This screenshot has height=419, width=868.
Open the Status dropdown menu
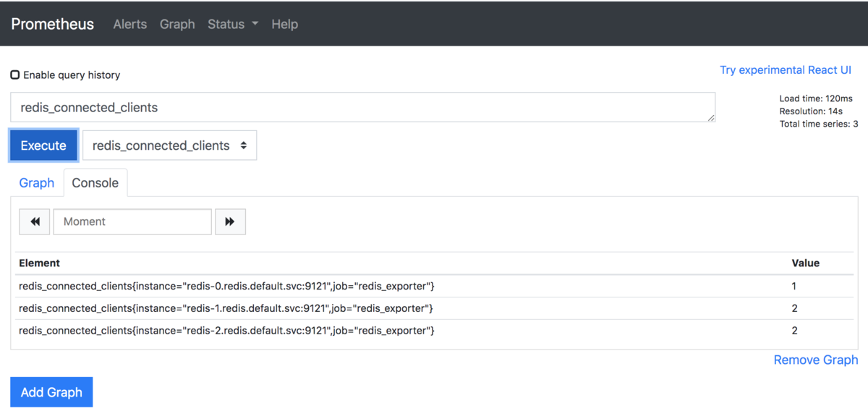click(233, 24)
